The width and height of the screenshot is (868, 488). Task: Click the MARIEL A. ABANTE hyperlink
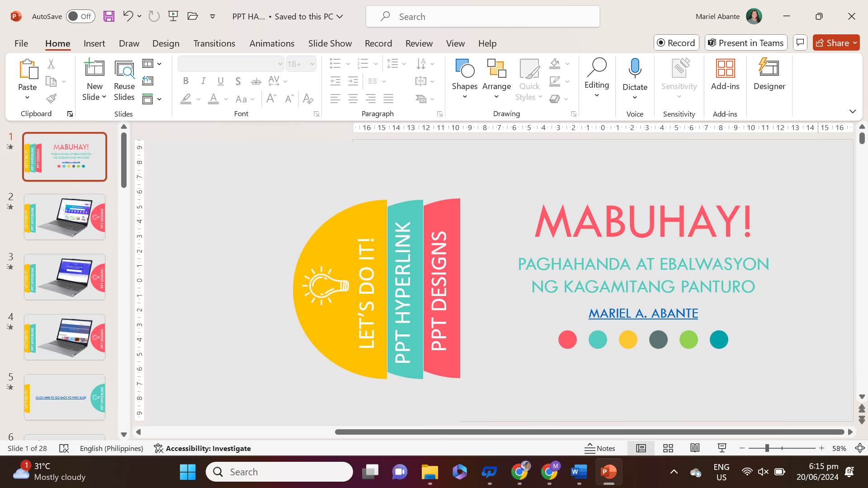point(643,313)
